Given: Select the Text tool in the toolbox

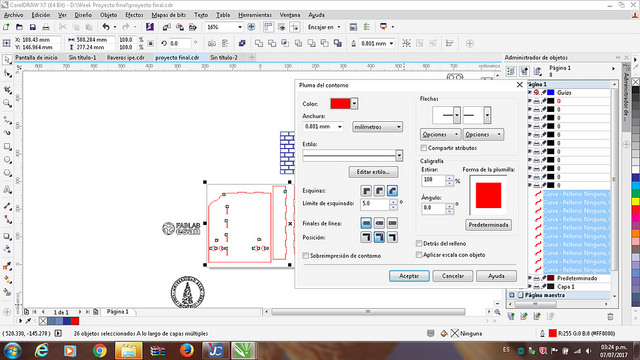Looking at the screenshot, I should click(7, 190).
